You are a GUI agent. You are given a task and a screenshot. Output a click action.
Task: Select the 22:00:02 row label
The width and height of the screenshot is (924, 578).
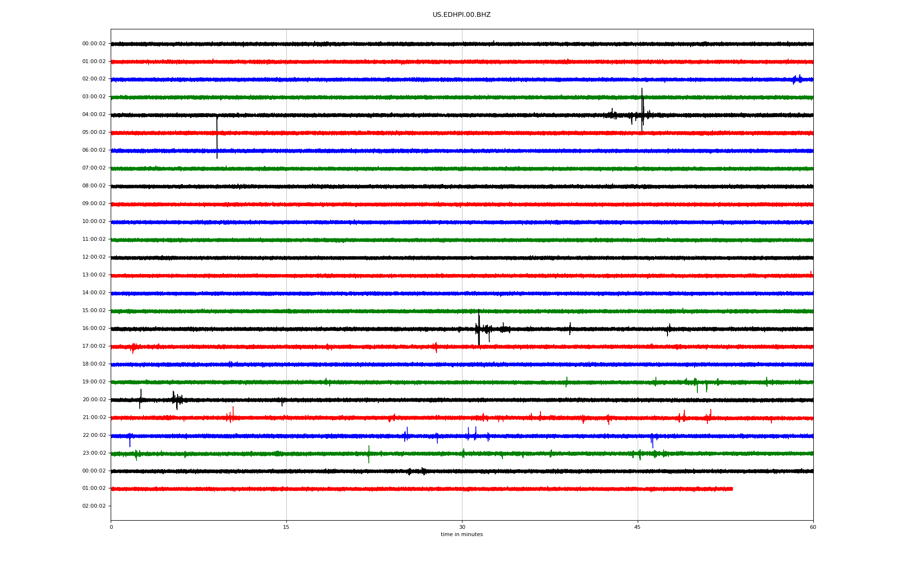pos(94,435)
